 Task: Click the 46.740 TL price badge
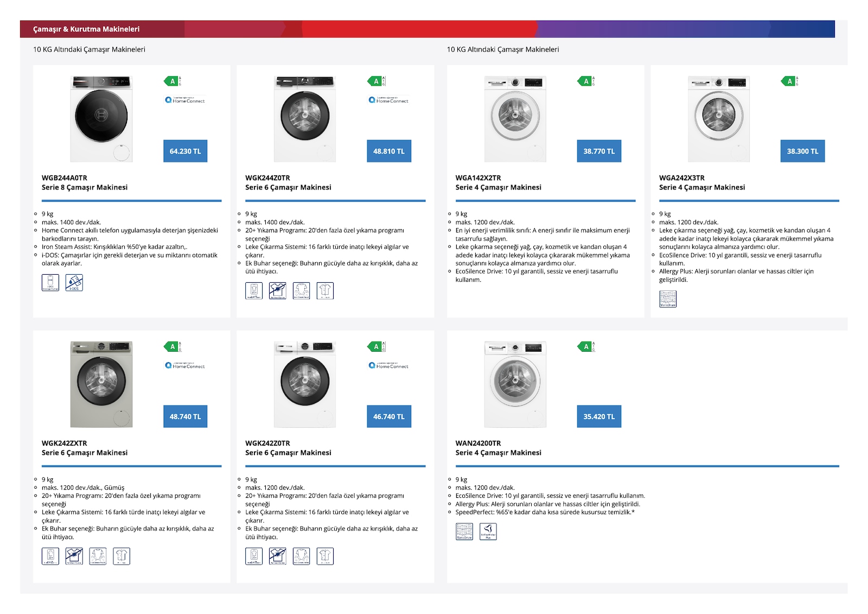click(389, 416)
